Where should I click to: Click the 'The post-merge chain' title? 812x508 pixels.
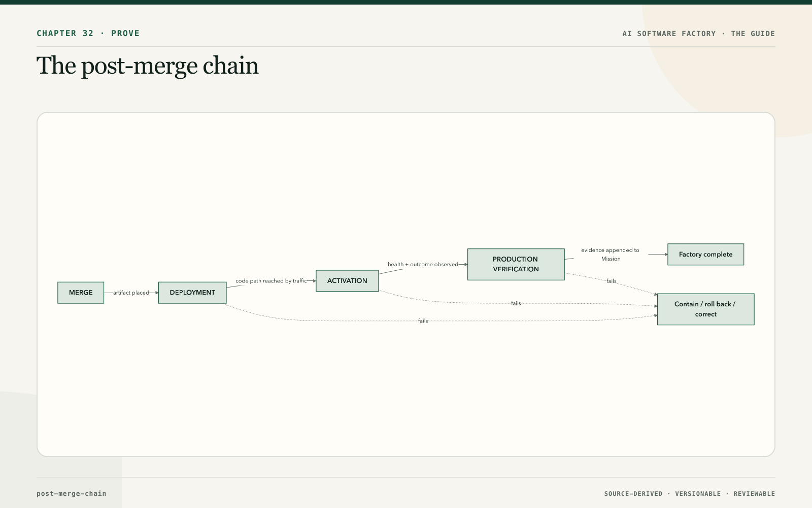tap(148, 66)
